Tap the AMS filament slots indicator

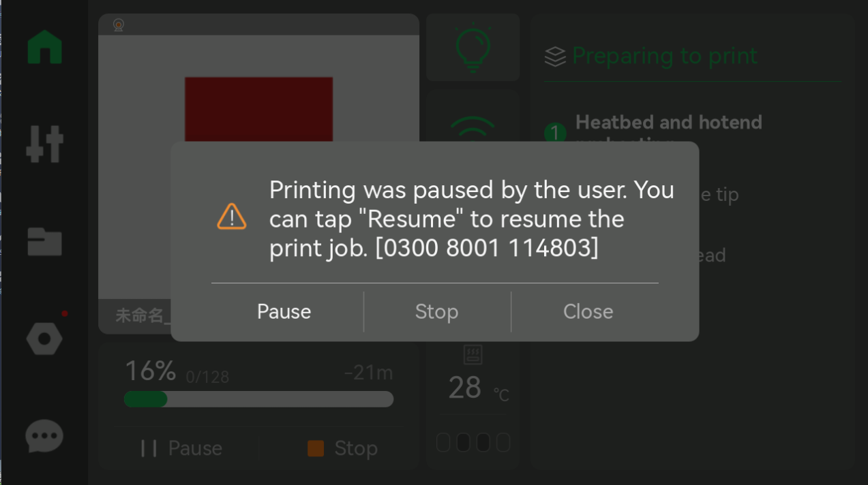[x=473, y=443]
